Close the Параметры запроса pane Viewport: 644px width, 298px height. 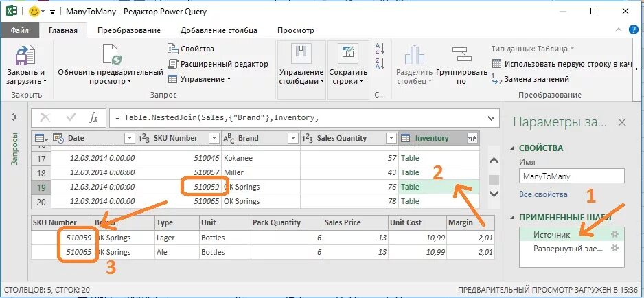(x=622, y=122)
